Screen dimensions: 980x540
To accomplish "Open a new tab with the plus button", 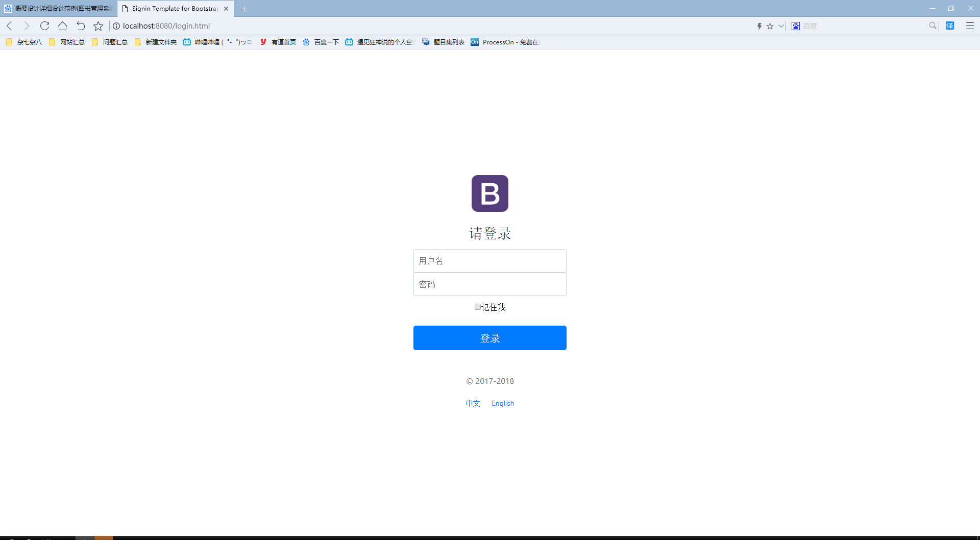I will click(x=244, y=9).
